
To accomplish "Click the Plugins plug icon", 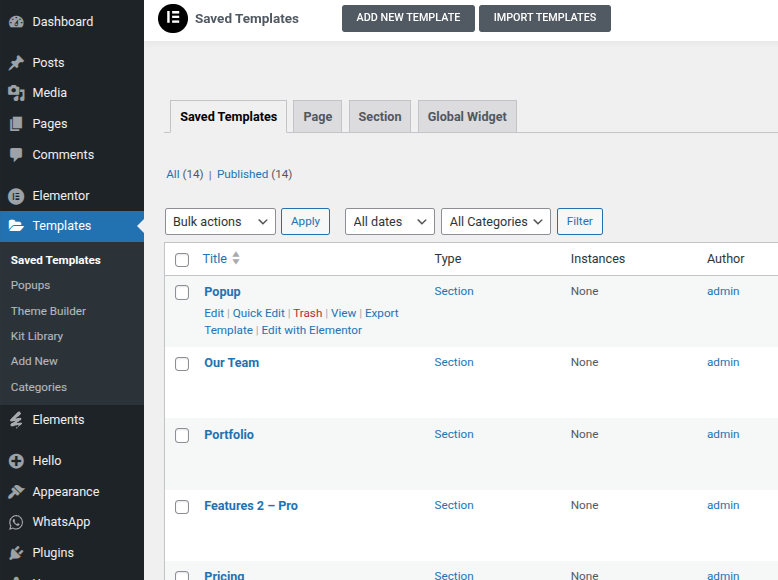I will tap(16, 553).
